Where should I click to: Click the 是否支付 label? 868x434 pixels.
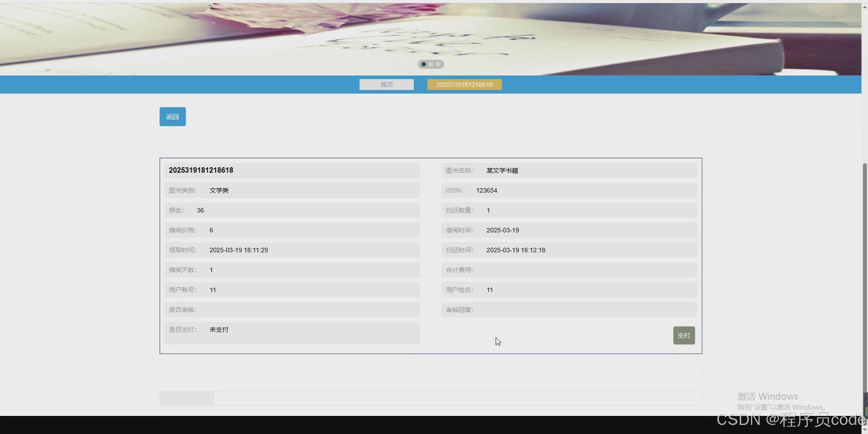tap(183, 330)
